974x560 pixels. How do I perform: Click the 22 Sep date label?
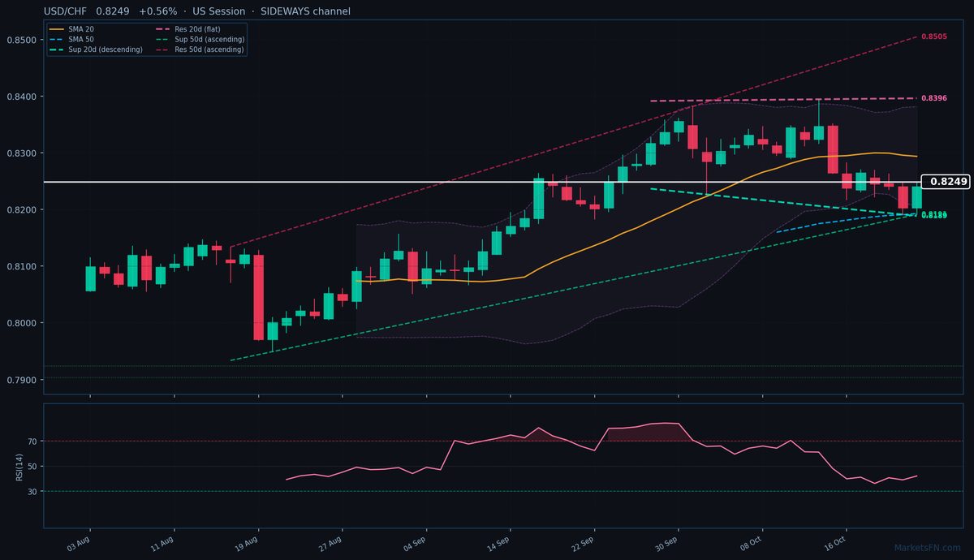582,542
